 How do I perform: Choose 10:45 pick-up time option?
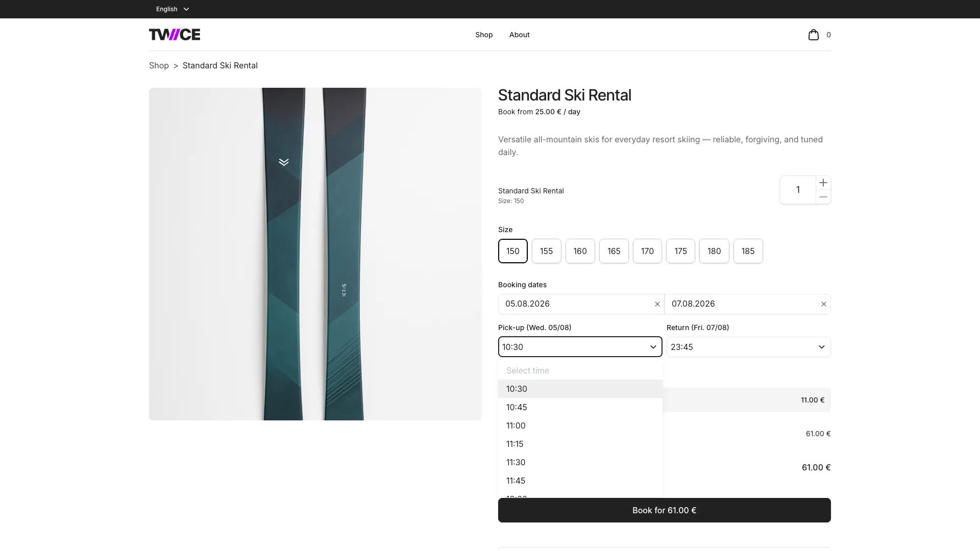tap(580, 407)
